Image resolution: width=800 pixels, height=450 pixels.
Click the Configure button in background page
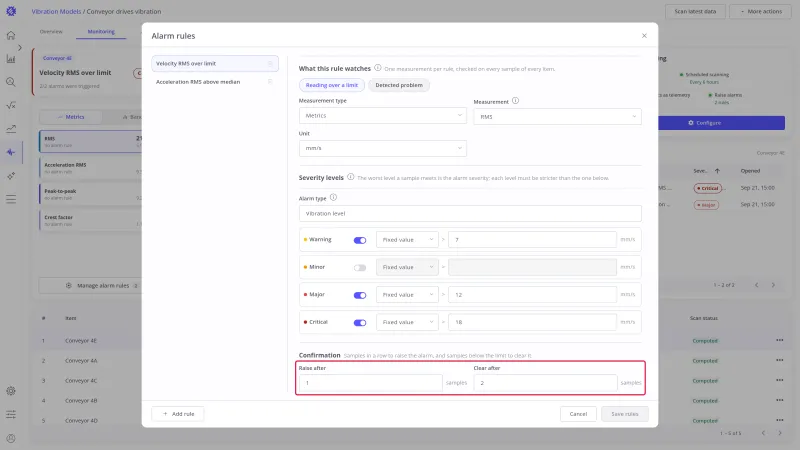(x=721, y=123)
